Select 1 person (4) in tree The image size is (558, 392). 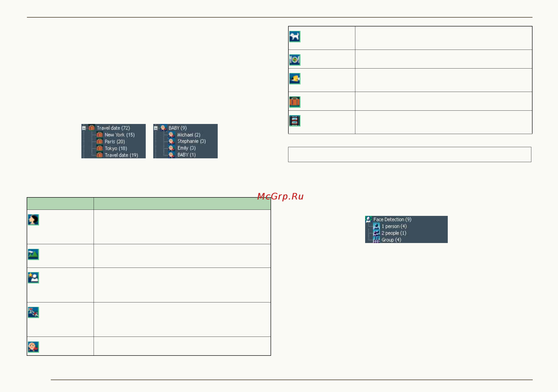[394, 226]
